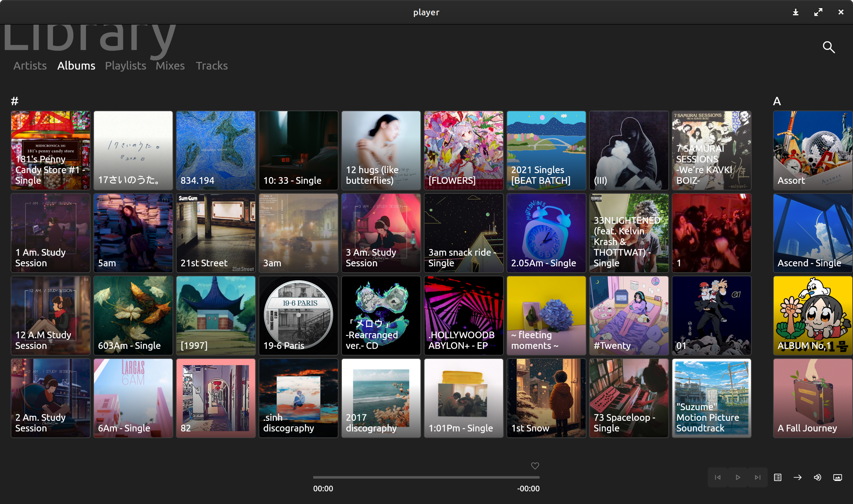
Task: Open 73 Spaceloop - Single album
Action: coord(629,398)
